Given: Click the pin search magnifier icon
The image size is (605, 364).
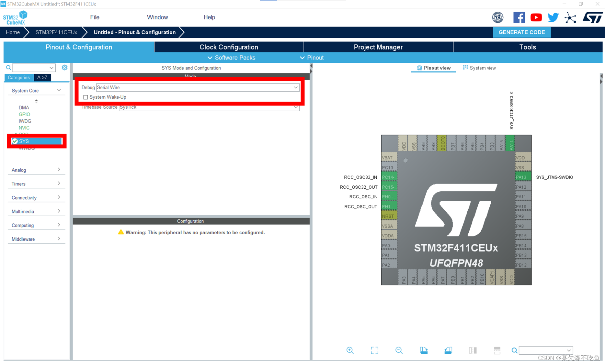Looking at the screenshot, I should pos(514,350).
